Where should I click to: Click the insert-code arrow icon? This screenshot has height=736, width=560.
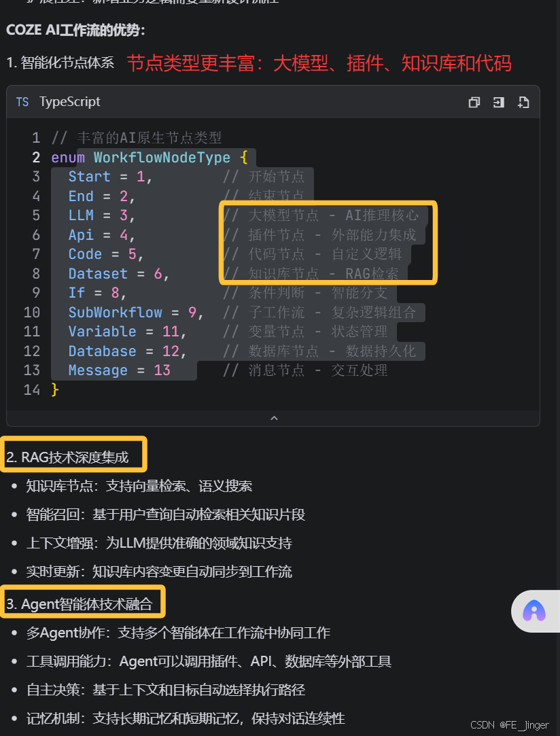click(x=499, y=103)
